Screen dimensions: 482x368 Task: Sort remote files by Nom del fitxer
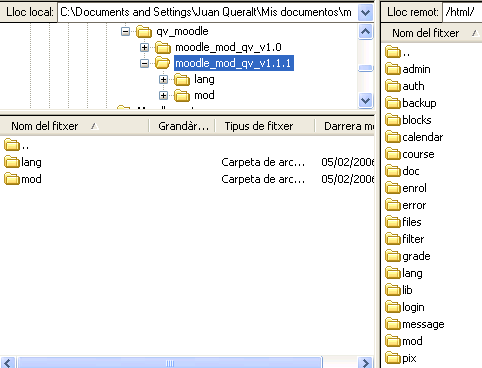[431, 33]
